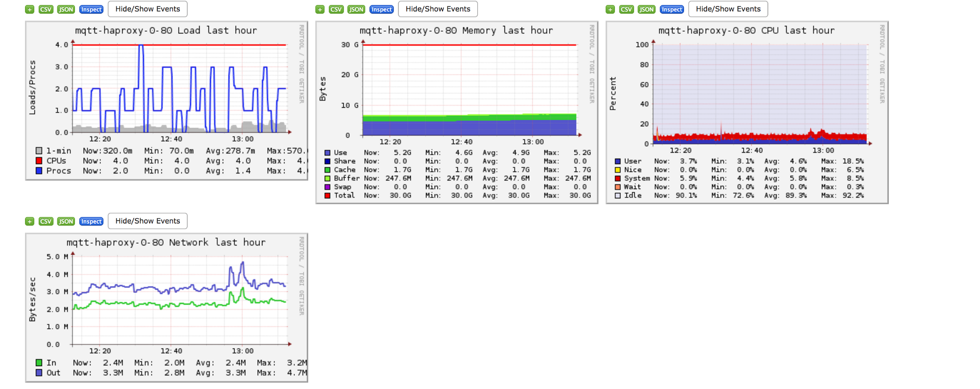980x389 pixels.
Task: Open JSON data for the Memory graph
Action: pyautogui.click(x=356, y=9)
